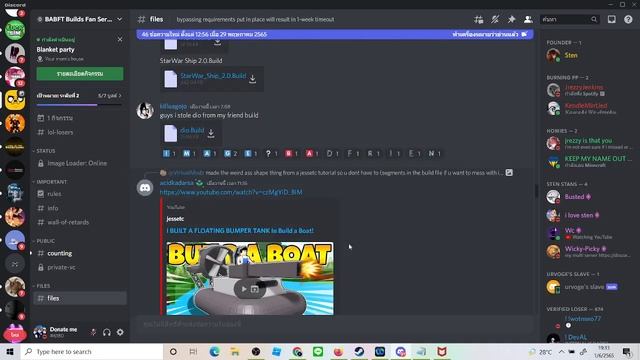This screenshot has width=640, height=360.
Task: Select the files channel in sidebar
Action: (80, 298)
